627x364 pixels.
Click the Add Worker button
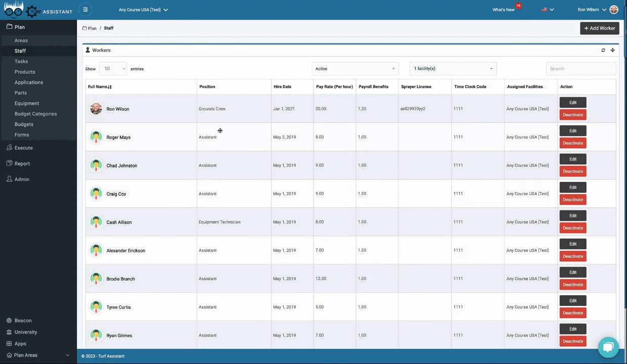click(599, 28)
